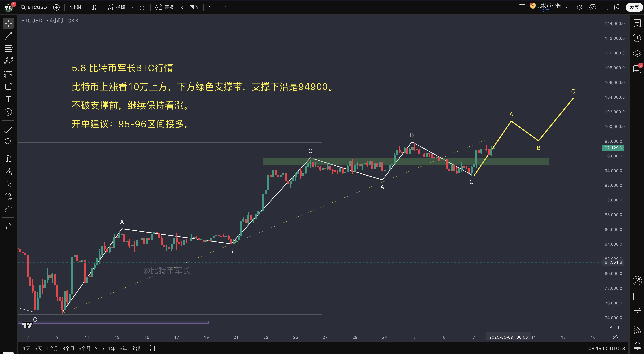Select the trend line drawing tool
Viewport: 644px width, 354px height.
tap(8, 36)
